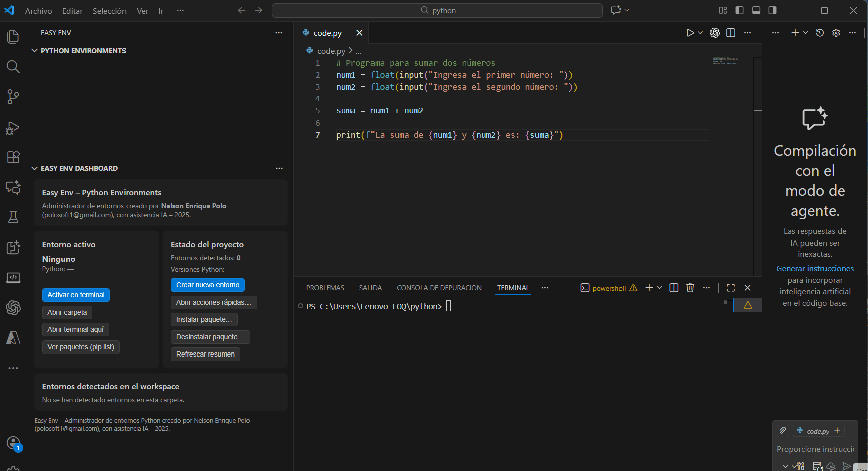Viewport: 868px width, 471px height.
Task: Click Abrir acciones rápidas button
Action: pyautogui.click(x=213, y=302)
